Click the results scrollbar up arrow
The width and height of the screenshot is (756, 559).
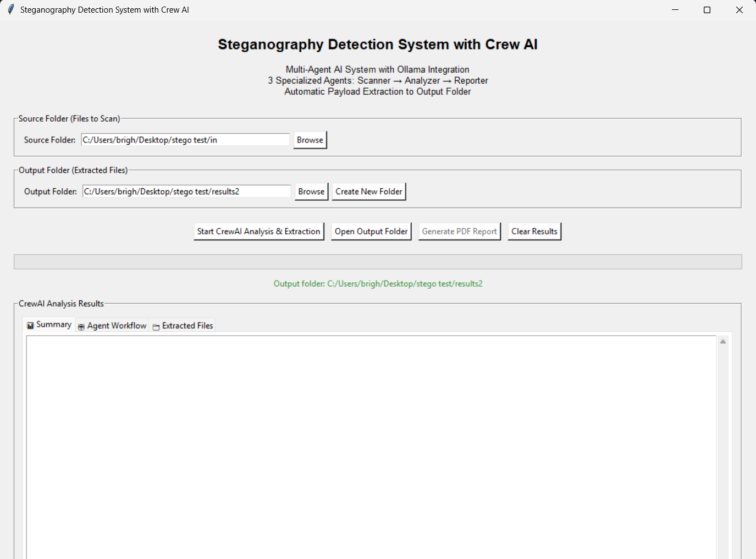(x=723, y=342)
